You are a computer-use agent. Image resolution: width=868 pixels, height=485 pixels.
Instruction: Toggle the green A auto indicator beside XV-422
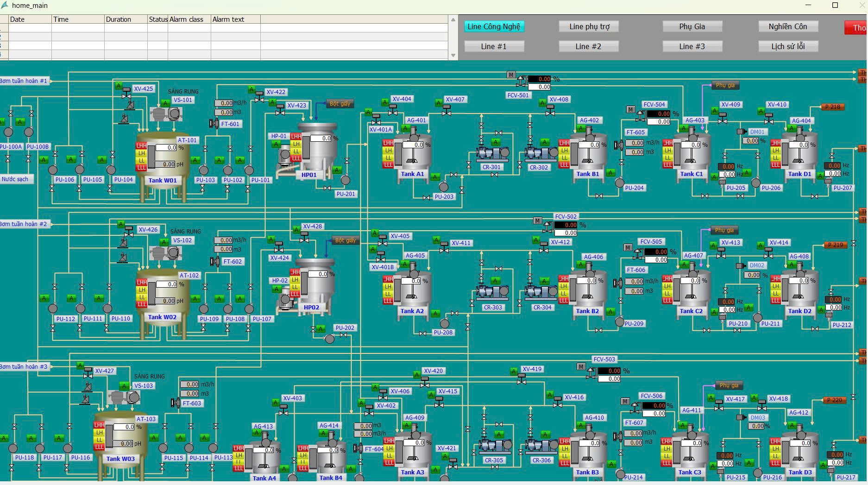(x=252, y=89)
